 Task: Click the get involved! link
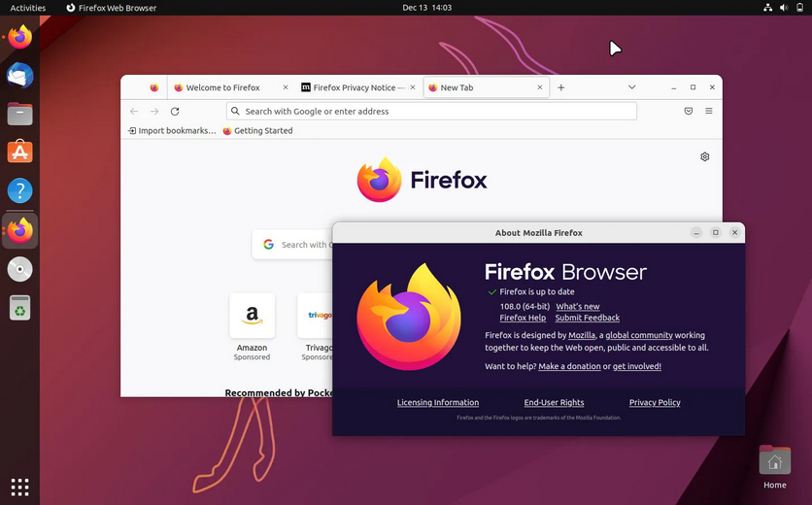click(x=637, y=366)
